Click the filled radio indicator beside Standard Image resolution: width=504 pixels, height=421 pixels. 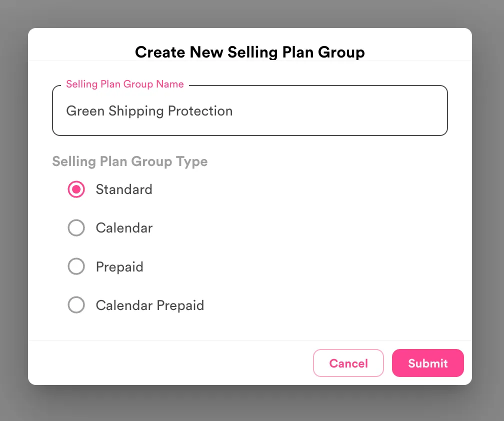click(x=76, y=189)
